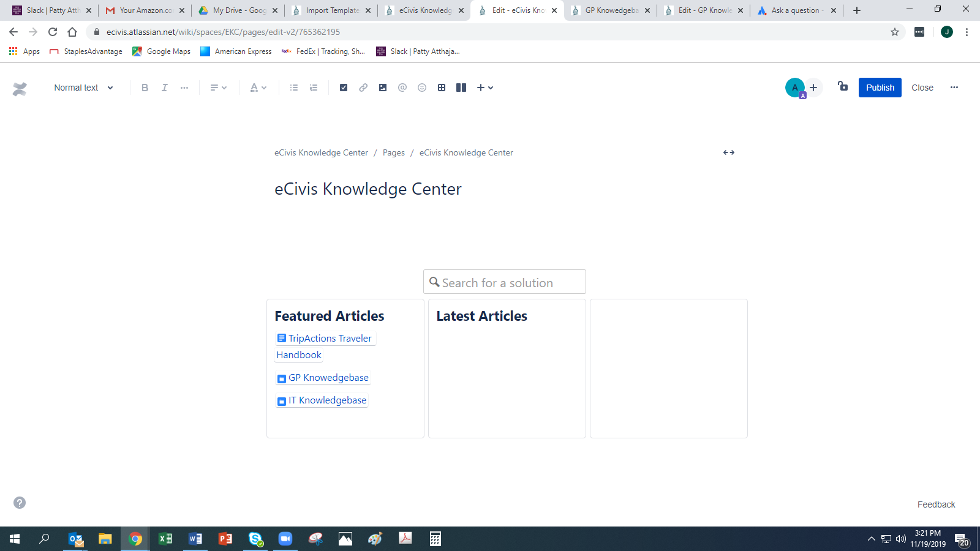Bookmark this page with the star icon

(895, 32)
